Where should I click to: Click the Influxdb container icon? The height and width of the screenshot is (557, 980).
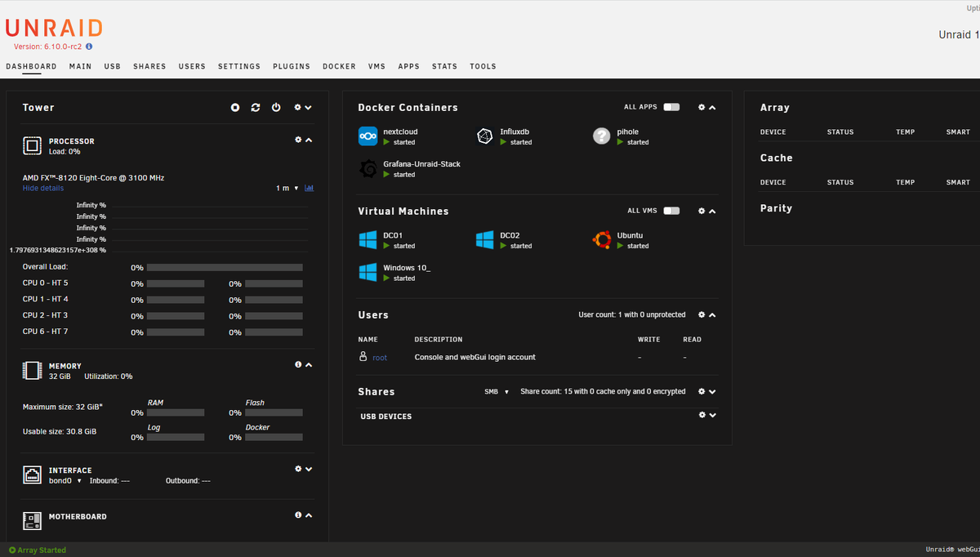click(x=485, y=136)
